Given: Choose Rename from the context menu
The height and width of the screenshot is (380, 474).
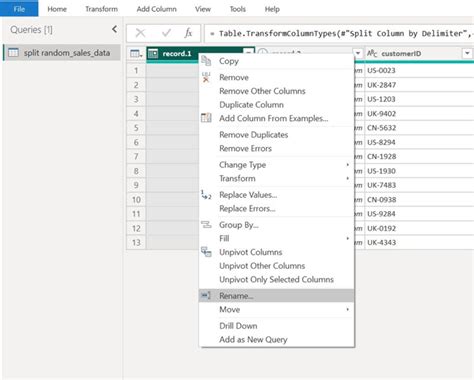Looking at the screenshot, I should coord(276,296).
